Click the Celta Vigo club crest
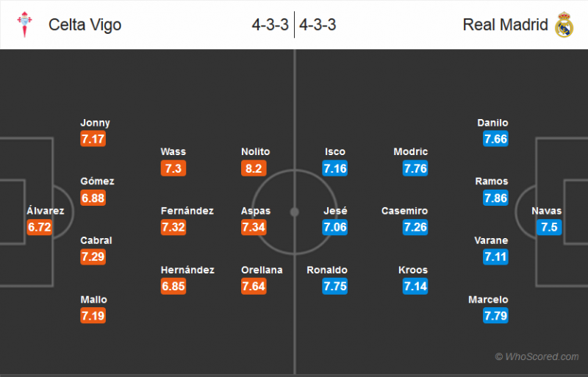 click(x=25, y=25)
